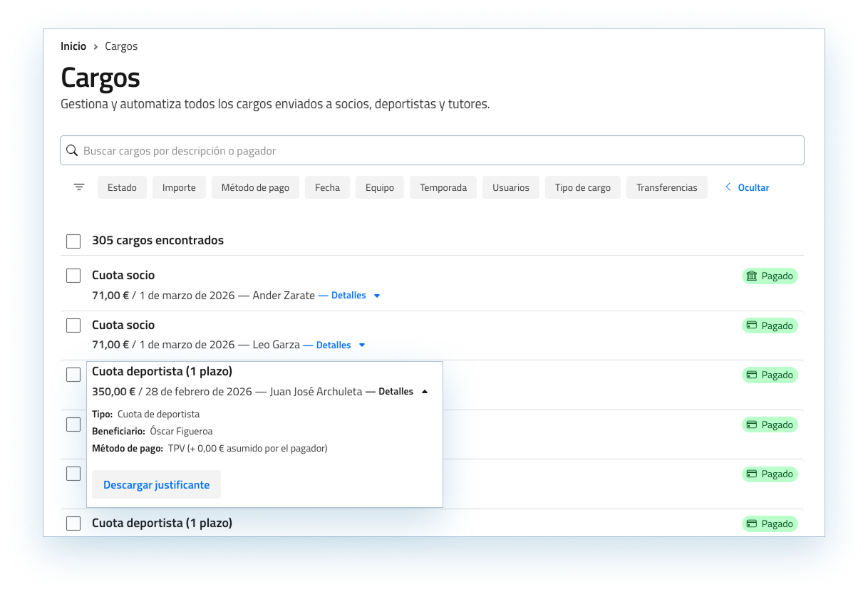The width and height of the screenshot is (868, 594).
Task: Download receipt with Descargar justificante
Action: point(156,484)
